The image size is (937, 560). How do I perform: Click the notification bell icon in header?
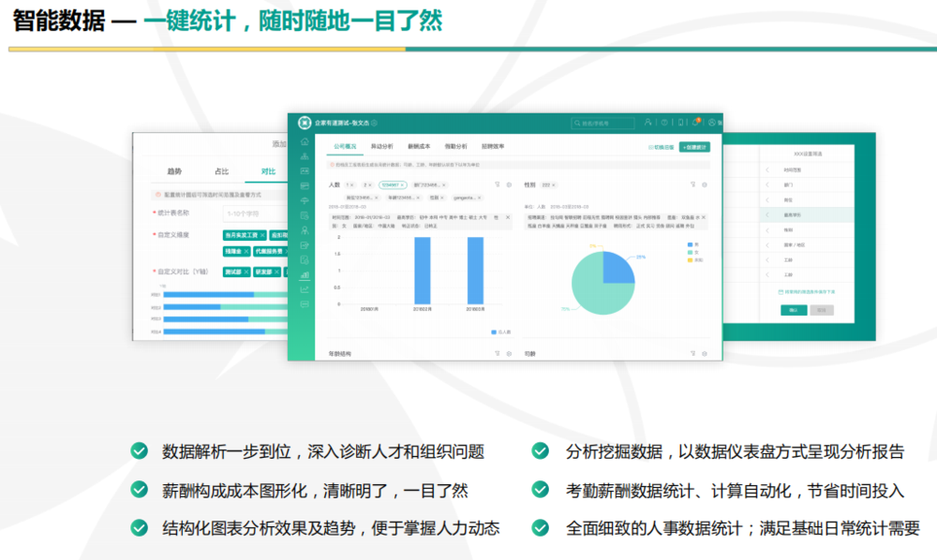coord(696,123)
